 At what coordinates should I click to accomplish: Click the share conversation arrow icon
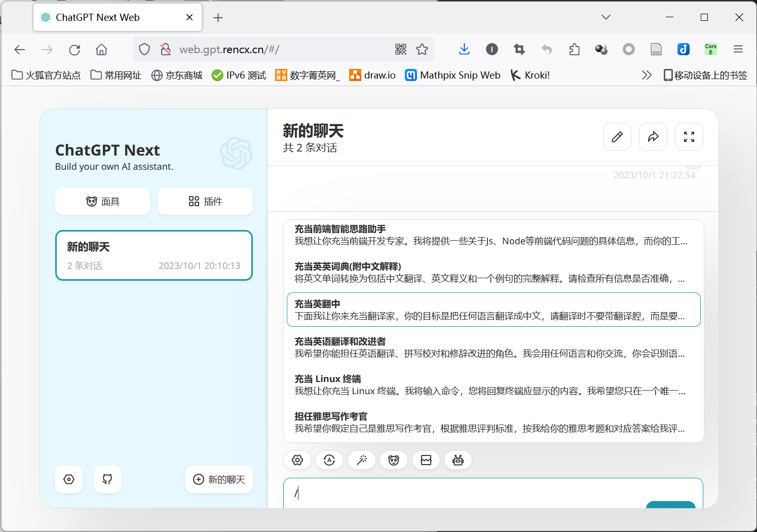coord(653,137)
